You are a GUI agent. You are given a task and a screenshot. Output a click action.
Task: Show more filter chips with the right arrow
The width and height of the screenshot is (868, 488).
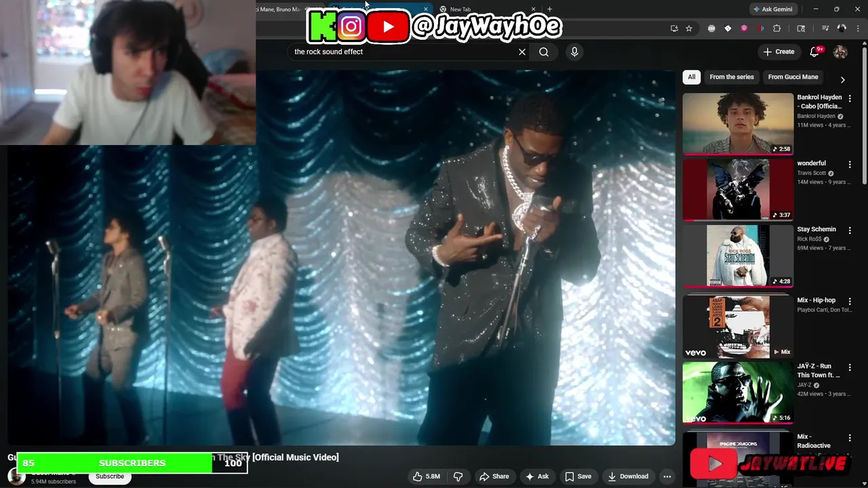[842, 79]
